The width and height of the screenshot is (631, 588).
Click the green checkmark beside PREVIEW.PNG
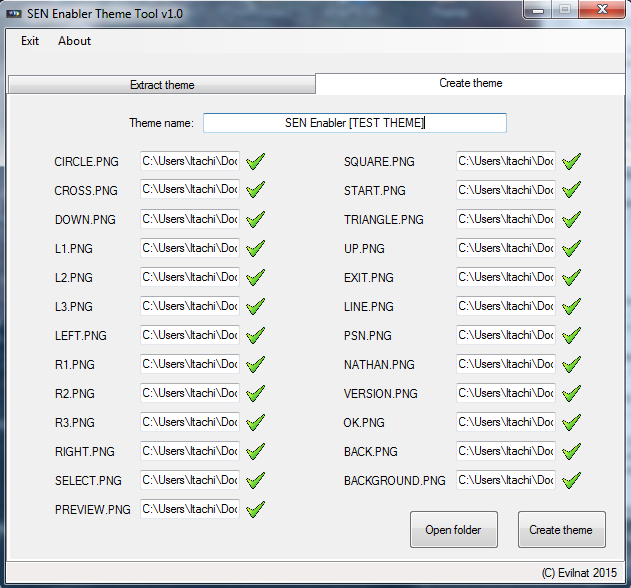click(256, 509)
